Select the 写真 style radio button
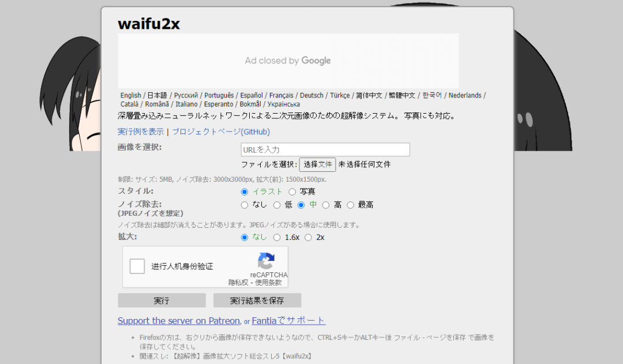This screenshot has height=364, width=623. pos(292,192)
